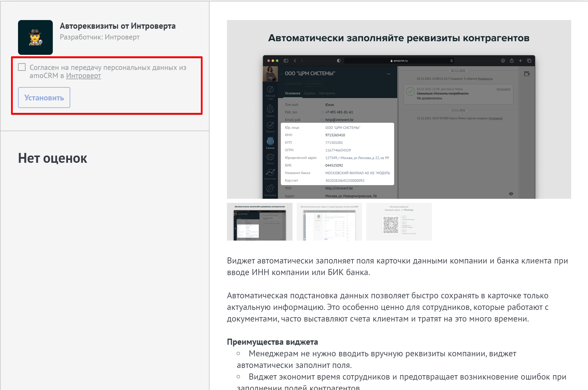Screen dimensions: 588x390
Task: Click the bullet starting "Менеджерам не нужно вводить"
Action: [377, 359]
